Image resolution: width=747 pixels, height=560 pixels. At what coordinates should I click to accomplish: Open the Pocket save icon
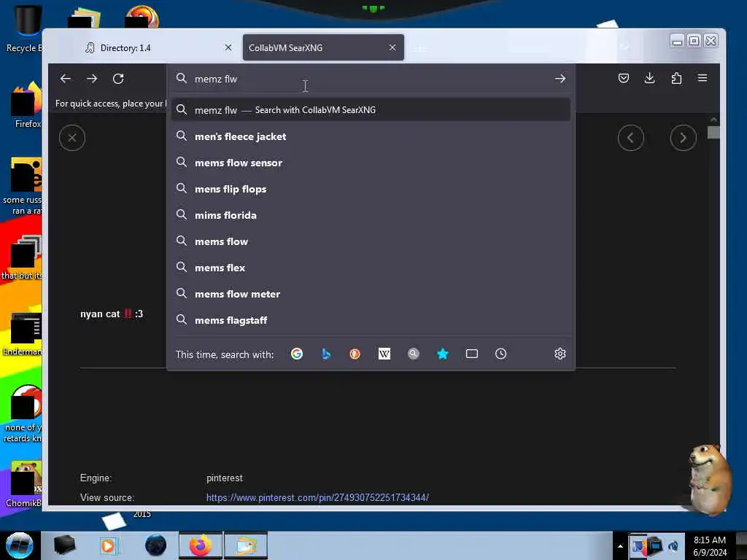[623, 78]
